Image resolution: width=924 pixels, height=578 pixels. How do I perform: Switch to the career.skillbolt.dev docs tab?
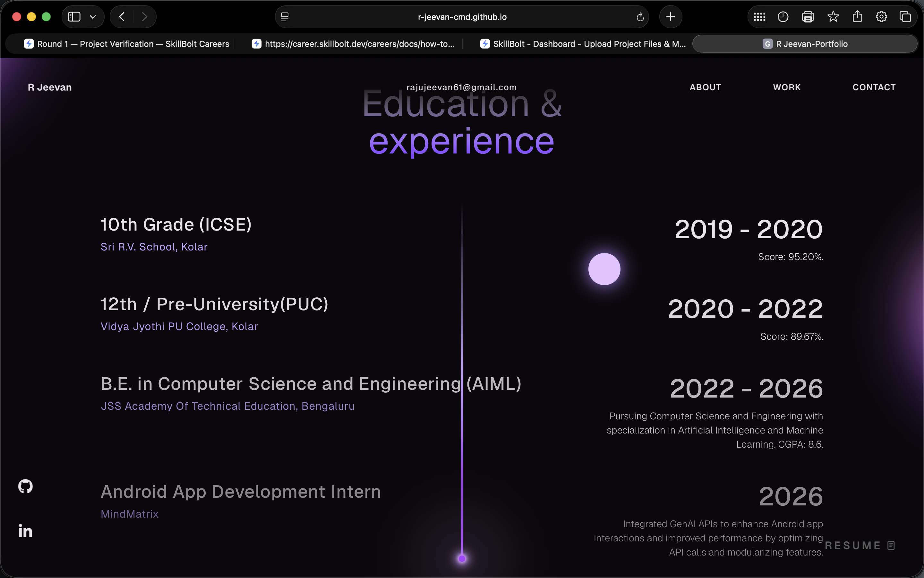click(x=353, y=44)
